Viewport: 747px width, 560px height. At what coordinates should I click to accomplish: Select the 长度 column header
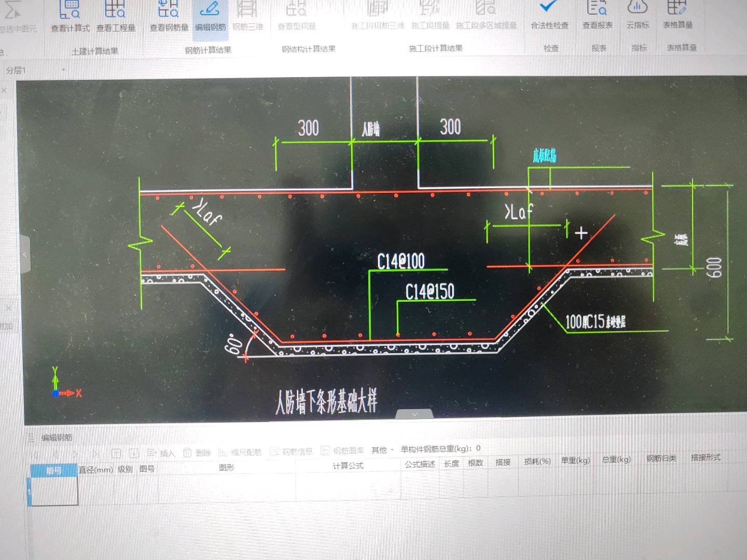tap(451, 464)
